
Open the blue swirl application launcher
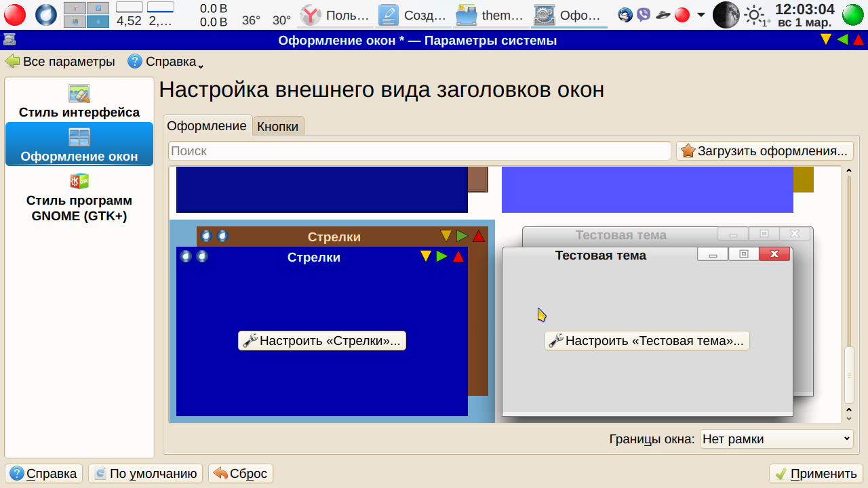[x=46, y=14]
